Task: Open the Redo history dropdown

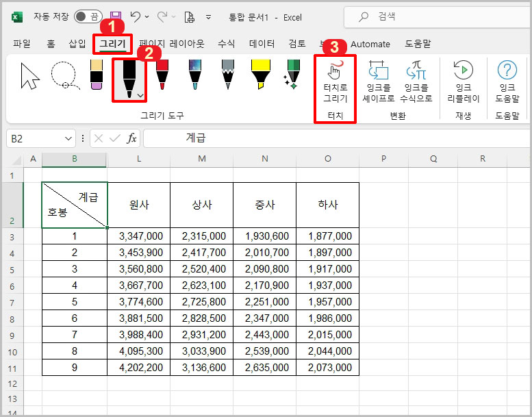Action: click(x=174, y=17)
